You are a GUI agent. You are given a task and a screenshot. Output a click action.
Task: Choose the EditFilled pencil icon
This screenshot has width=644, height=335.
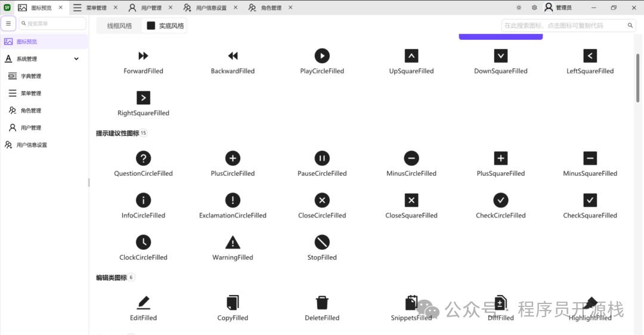pos(143,303)
